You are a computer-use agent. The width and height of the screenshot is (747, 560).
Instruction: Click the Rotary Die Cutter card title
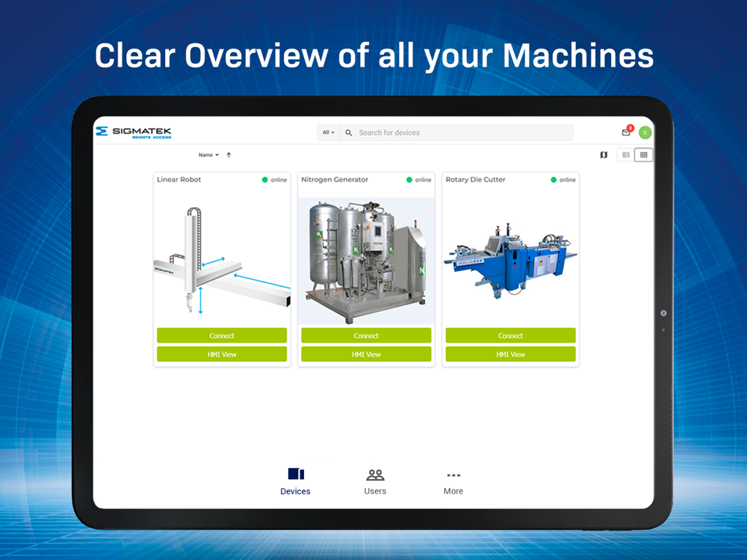click(475, 179)
